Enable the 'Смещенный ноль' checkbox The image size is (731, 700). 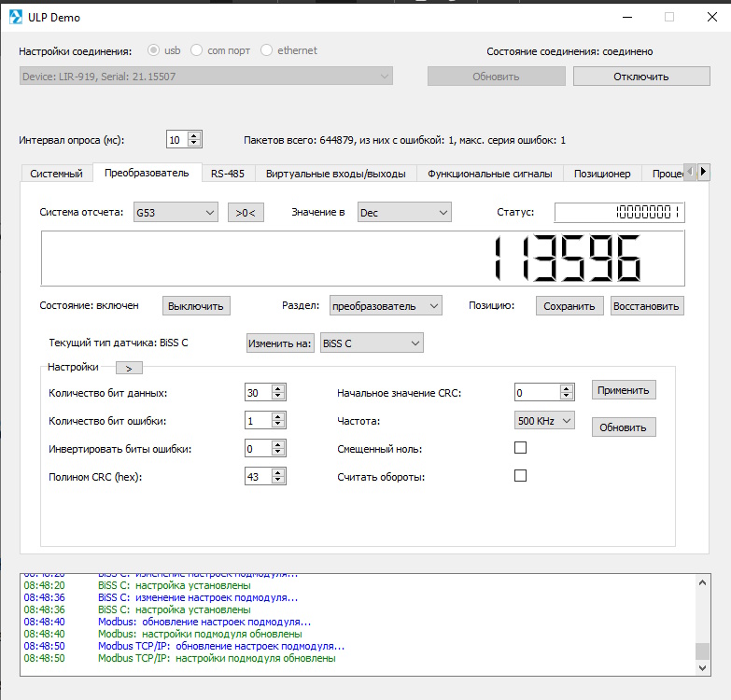[x=521, y=448]
